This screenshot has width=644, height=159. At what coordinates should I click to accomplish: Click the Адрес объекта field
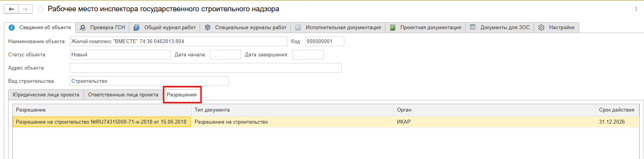pos(205,68)
